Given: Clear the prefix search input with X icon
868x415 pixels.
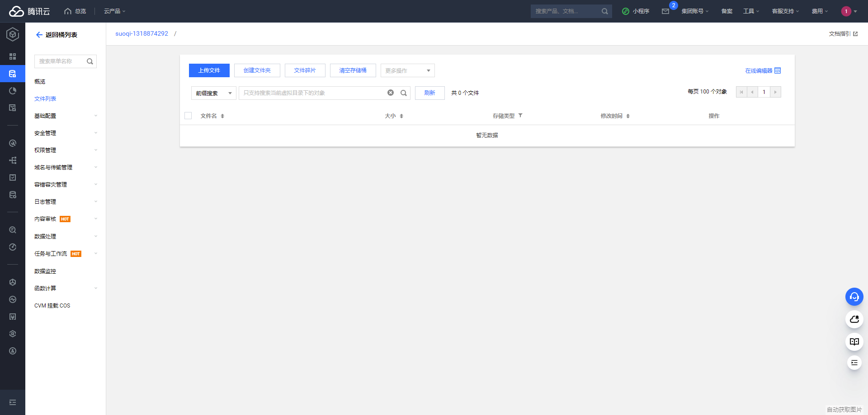Looking at the screenshot, I should 391,93.
